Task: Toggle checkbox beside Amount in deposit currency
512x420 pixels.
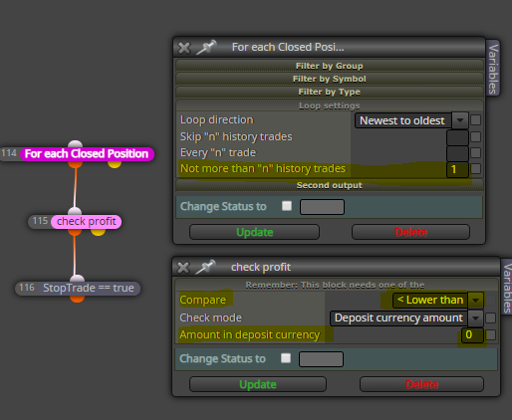Action: click(491, 334)
